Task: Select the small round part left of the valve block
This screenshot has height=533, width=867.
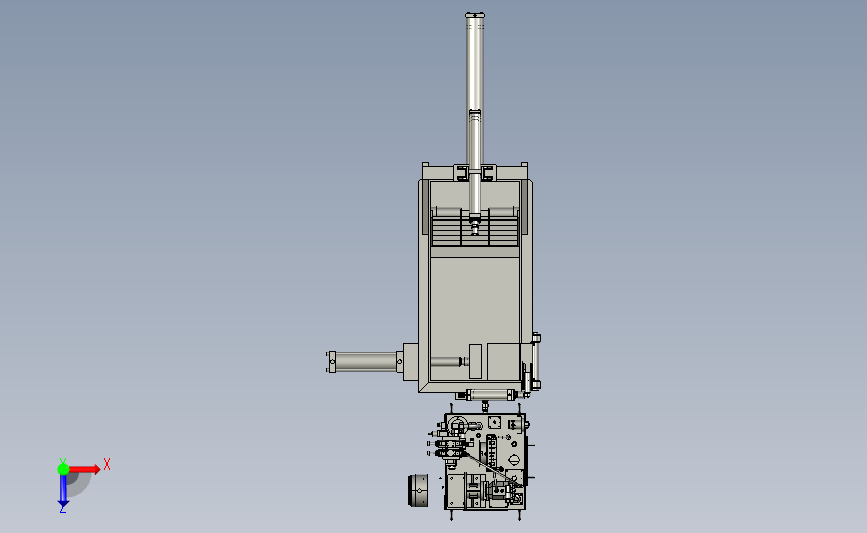Action: pyautogui.click(x=418, y=490)
